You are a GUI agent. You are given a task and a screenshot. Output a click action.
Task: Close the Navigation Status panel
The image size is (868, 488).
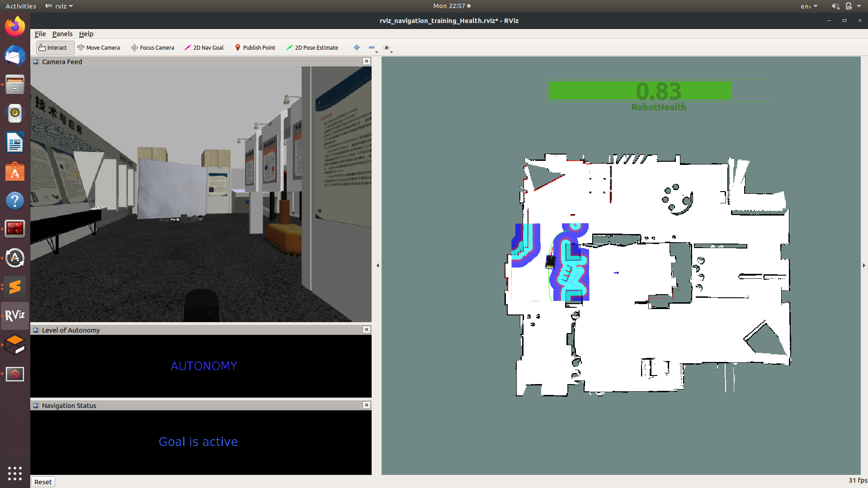coord(367,405)
